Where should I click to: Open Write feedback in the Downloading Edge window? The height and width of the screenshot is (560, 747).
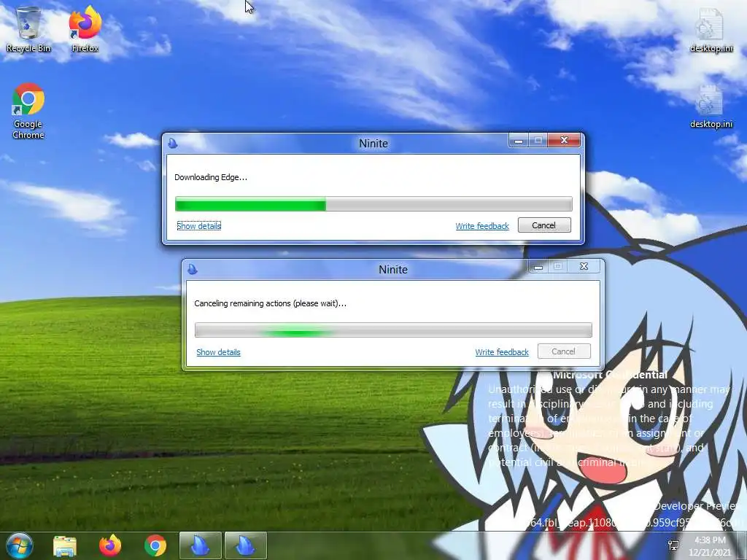(x=482, y=226)
